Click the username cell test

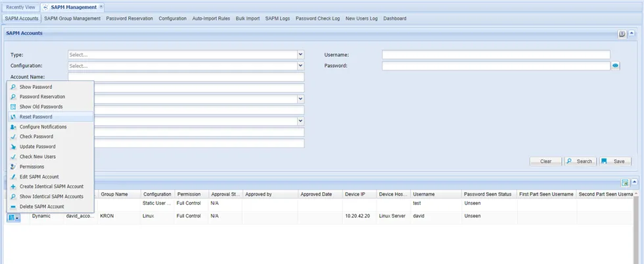(436, 203)
